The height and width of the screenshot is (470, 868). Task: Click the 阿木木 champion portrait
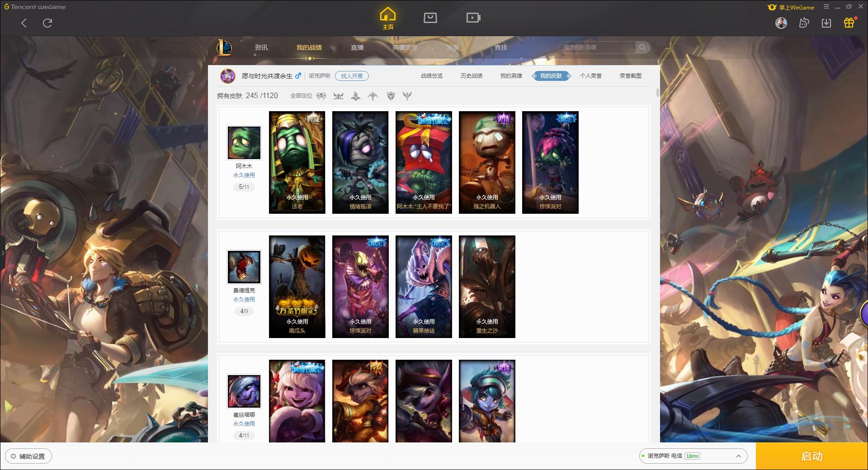(244, 143)
